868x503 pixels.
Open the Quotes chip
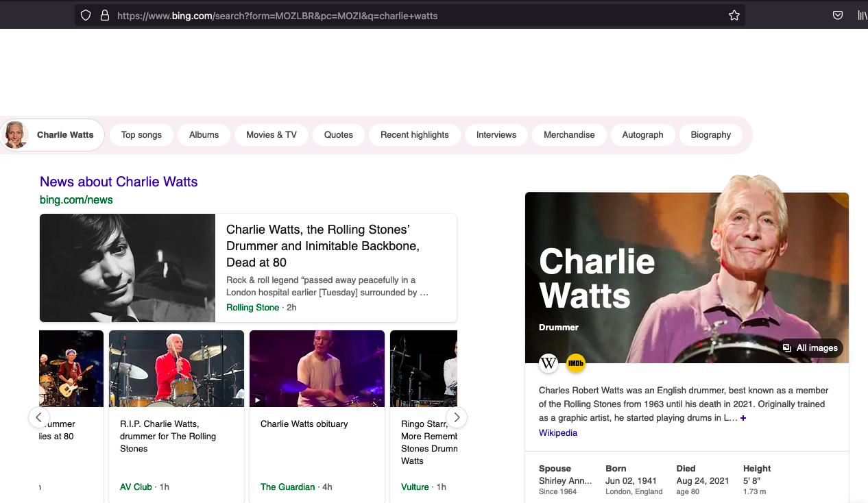[339, 135]
